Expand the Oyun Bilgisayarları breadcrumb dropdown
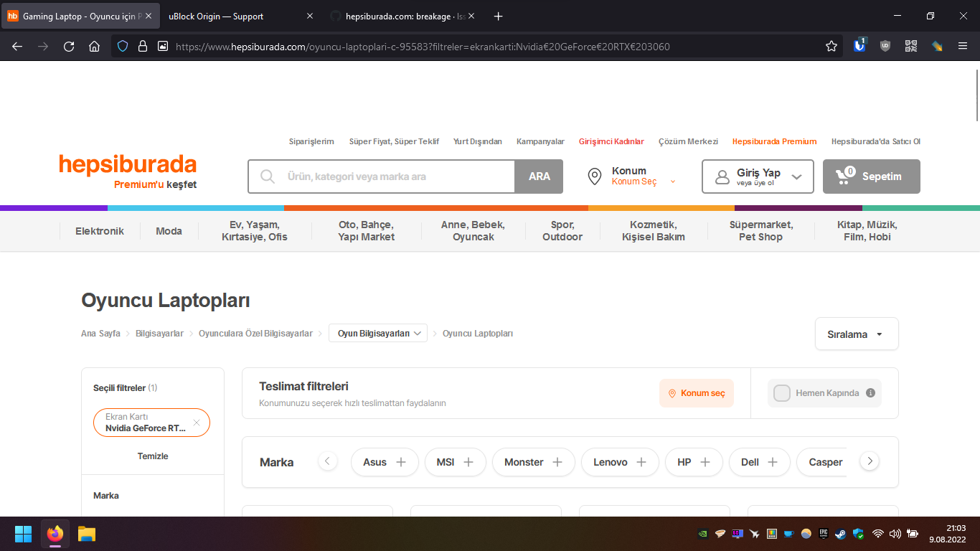Image resolution: width=980 pixels, height=551 pixels. pyautogui.click(x=378, y=332)
